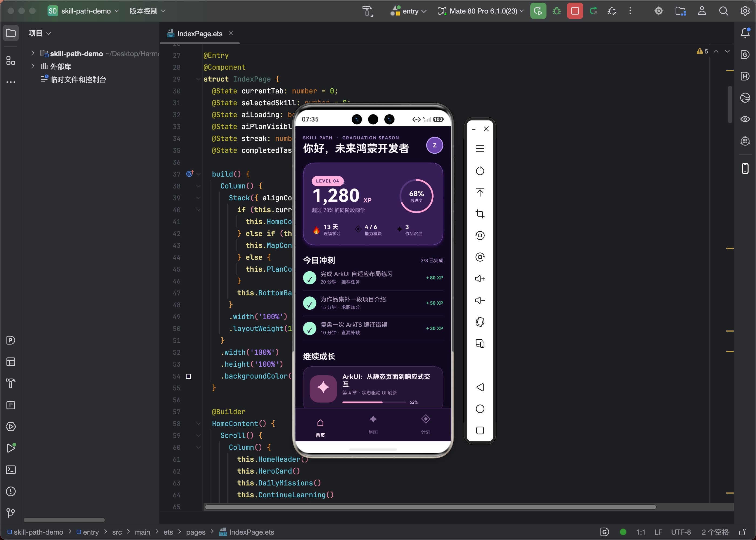The width and height of the screenshot is (756, 540).
Task: Toggle the preview eye icon in right sidebar
Action: click(745, 119)
